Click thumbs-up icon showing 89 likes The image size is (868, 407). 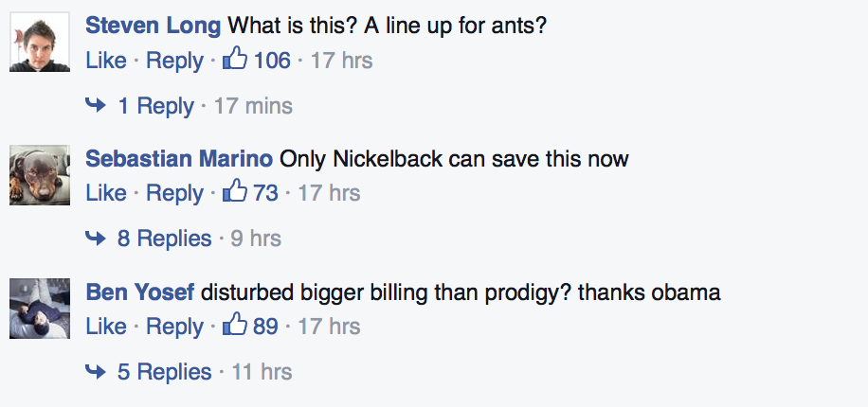pos(234,327)
